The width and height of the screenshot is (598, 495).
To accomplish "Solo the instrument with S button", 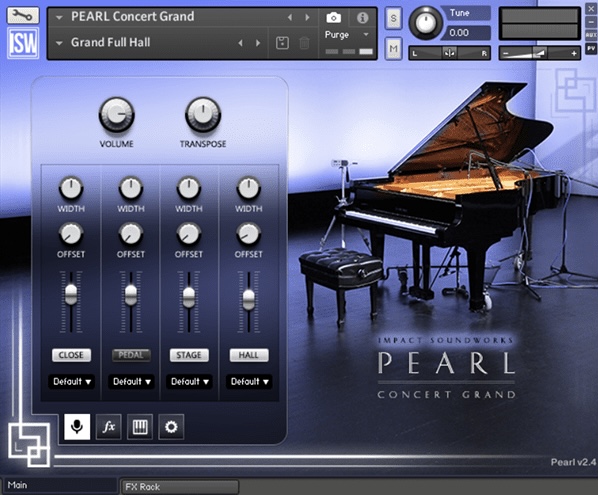I will (393, 18).
